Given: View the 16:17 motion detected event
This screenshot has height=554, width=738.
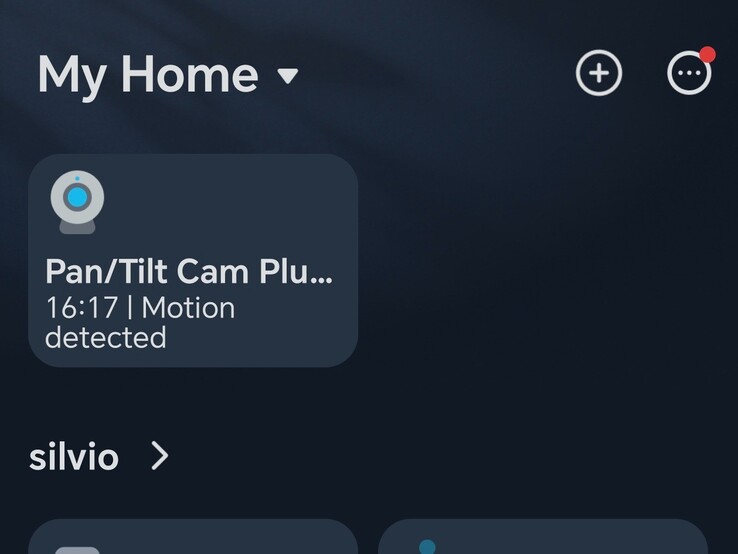Looking at the screenshot, I should pyautogui.click(x=140, y=323).
